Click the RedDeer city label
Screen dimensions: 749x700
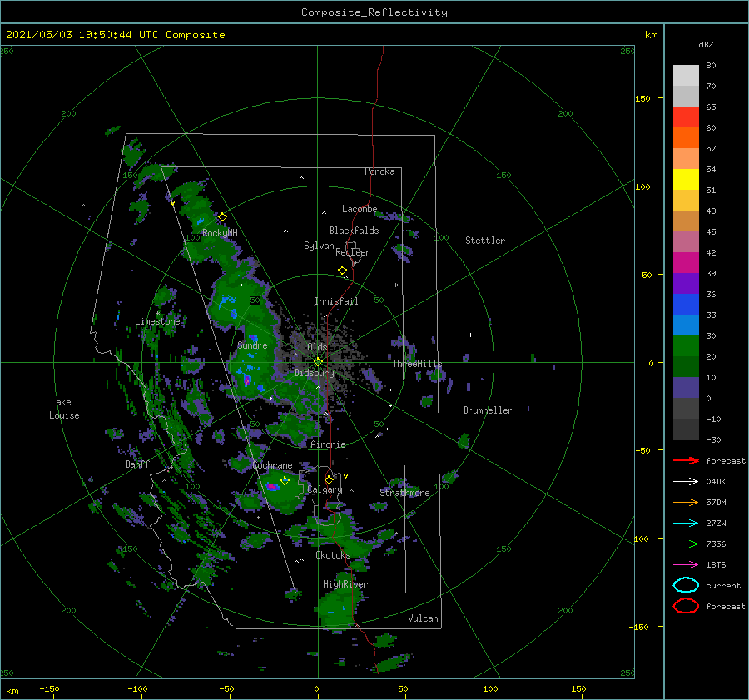point(353,252)
